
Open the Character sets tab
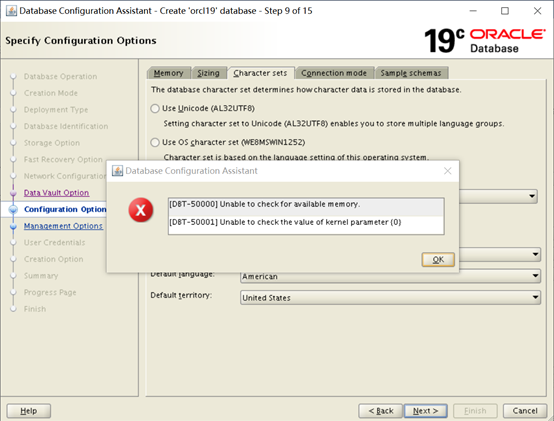pos(260,73)
